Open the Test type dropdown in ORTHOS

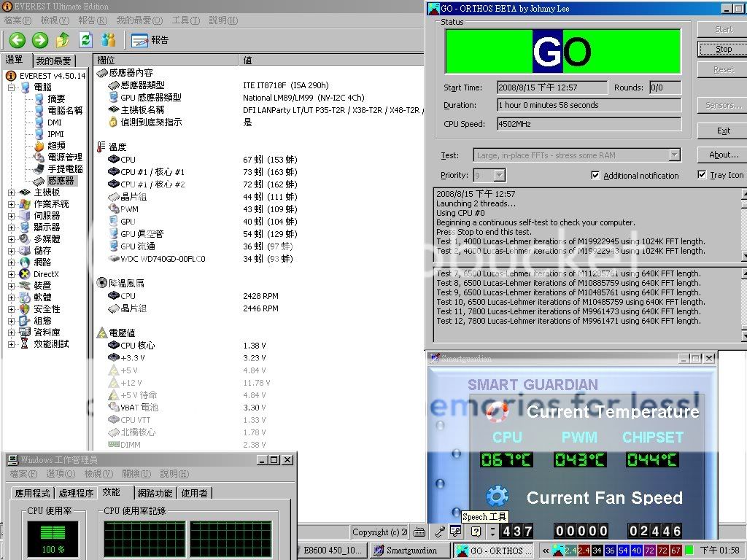tap(674, 155)
